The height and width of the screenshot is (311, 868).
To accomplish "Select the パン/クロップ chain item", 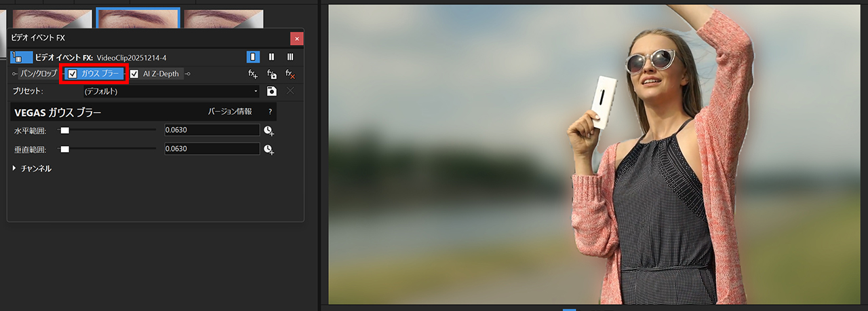I will [x=38, y=73].
